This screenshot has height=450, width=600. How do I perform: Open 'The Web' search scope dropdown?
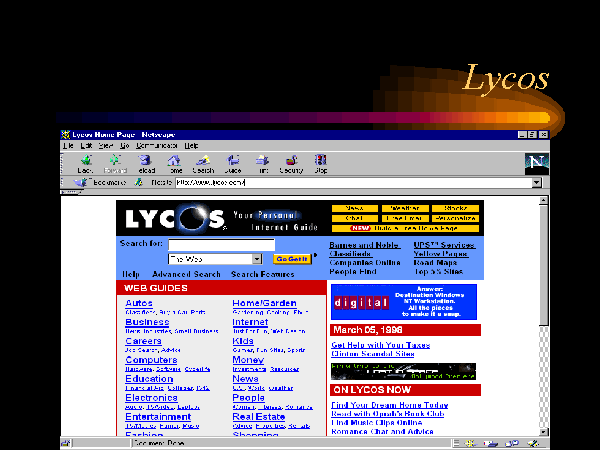[256, 259]
